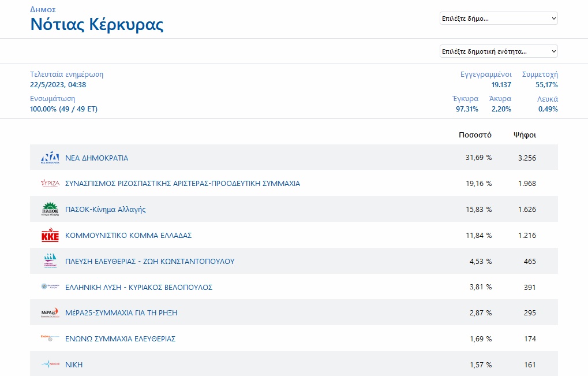Click the Νέα Δημοκρατία party logo

point(50,158)
